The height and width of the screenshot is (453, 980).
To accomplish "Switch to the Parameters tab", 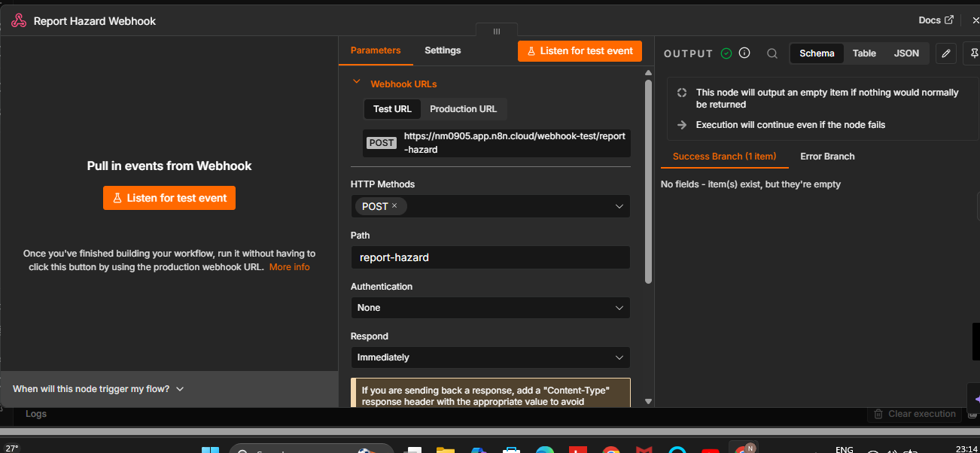I will 376,50.
